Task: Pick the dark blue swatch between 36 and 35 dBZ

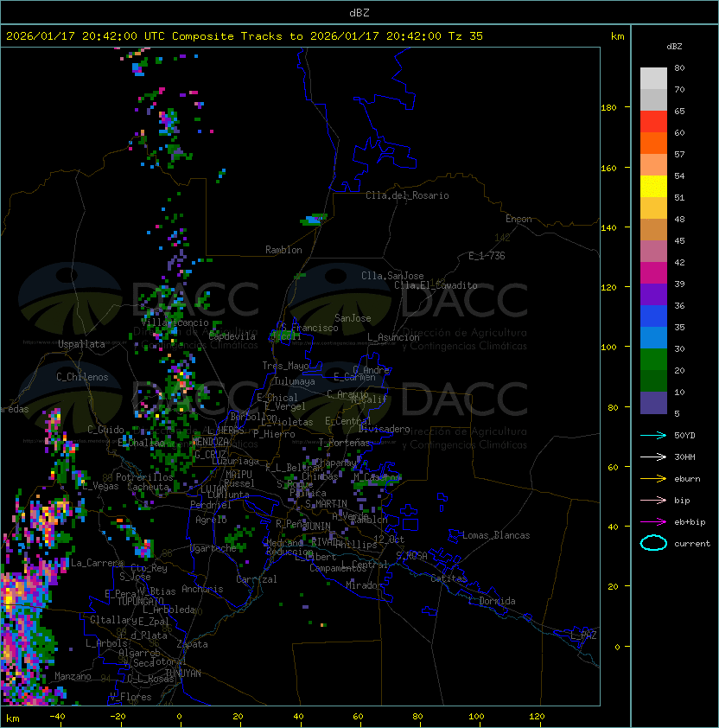Action: [653, 316]
